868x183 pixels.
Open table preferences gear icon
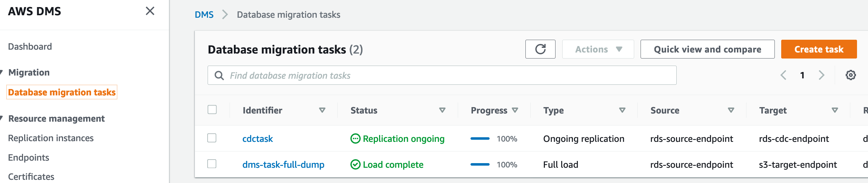(x=851, y=75)
